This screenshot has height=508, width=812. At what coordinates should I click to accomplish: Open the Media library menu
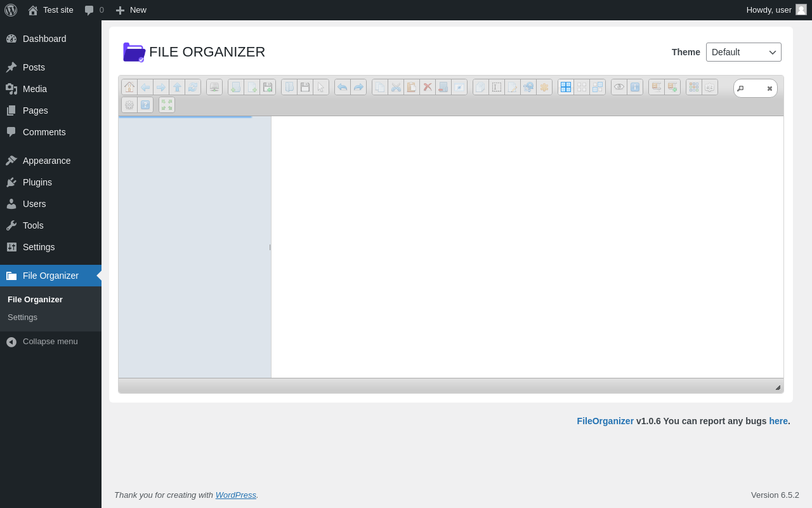pos(51,89)
